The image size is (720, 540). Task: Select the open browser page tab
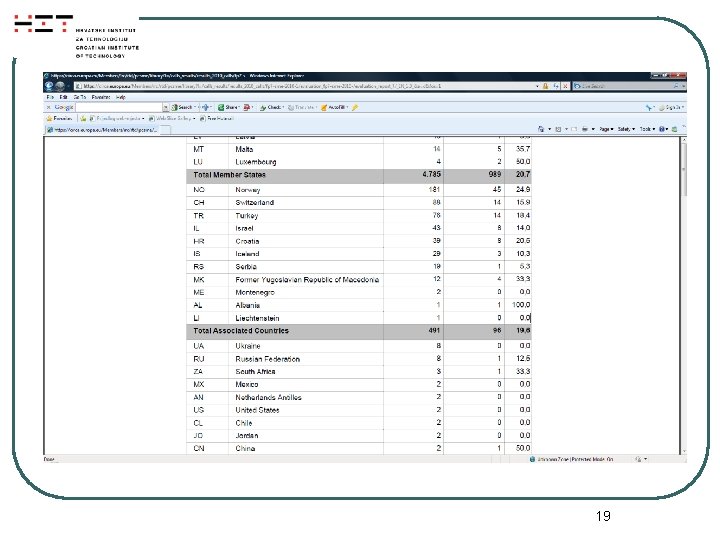(x=102, y=130)
